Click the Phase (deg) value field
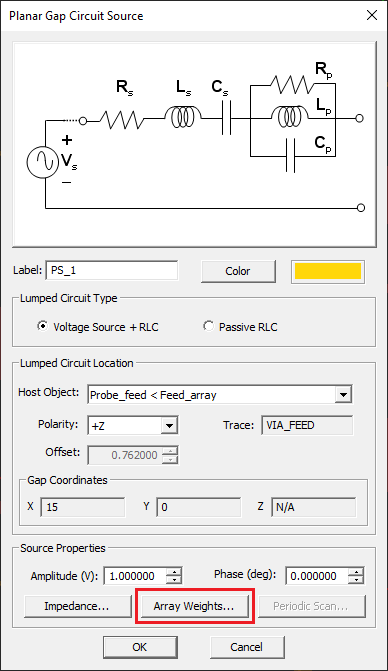 [317, 576]
